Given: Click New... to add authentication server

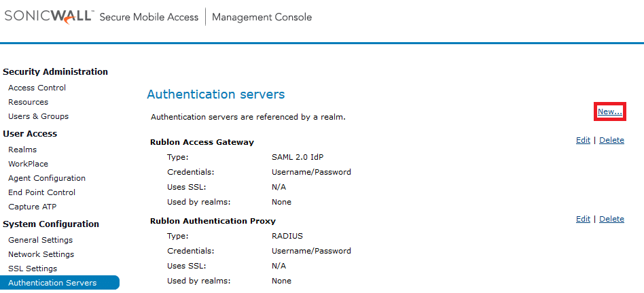Looking at the screenshot, I should pyautogui.click(x=609, y=111).
